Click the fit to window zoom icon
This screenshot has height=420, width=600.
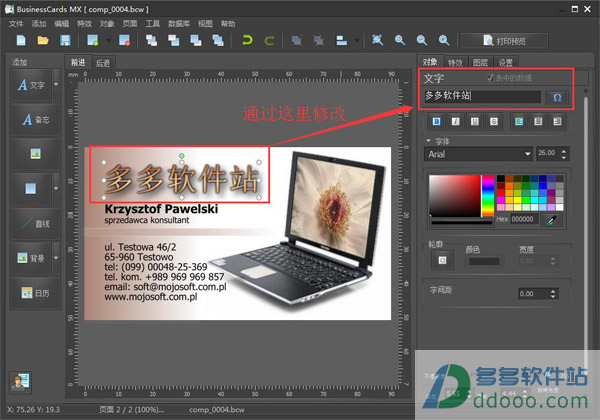click(377, 40)
